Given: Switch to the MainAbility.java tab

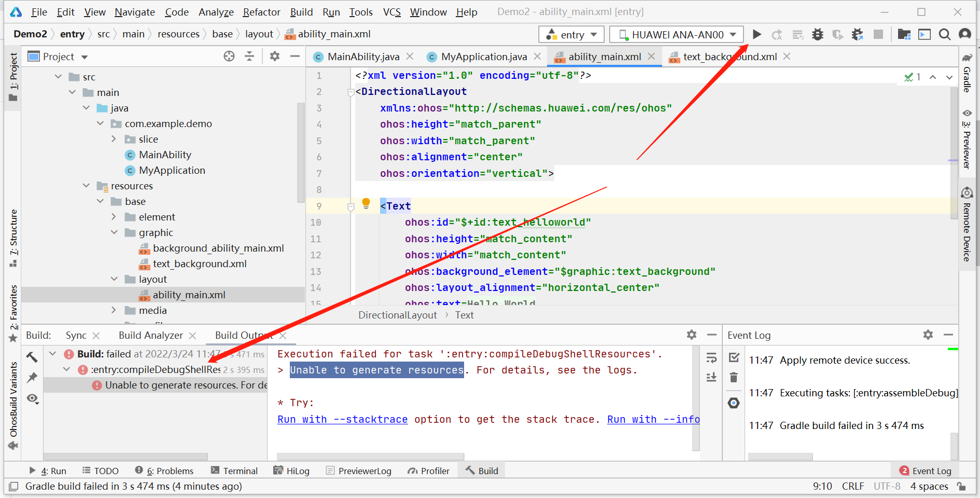Looking at the screenshot, I should (x=363, y=57).
